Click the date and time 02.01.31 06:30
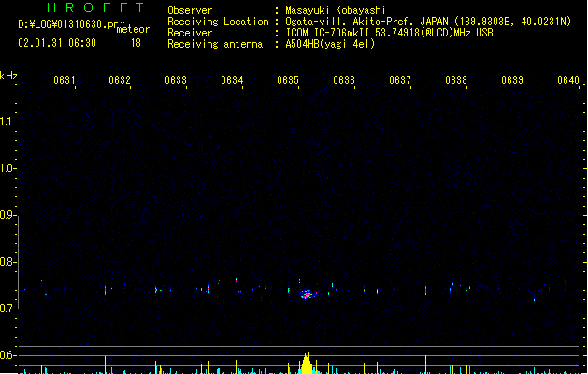 pos(57,43)
